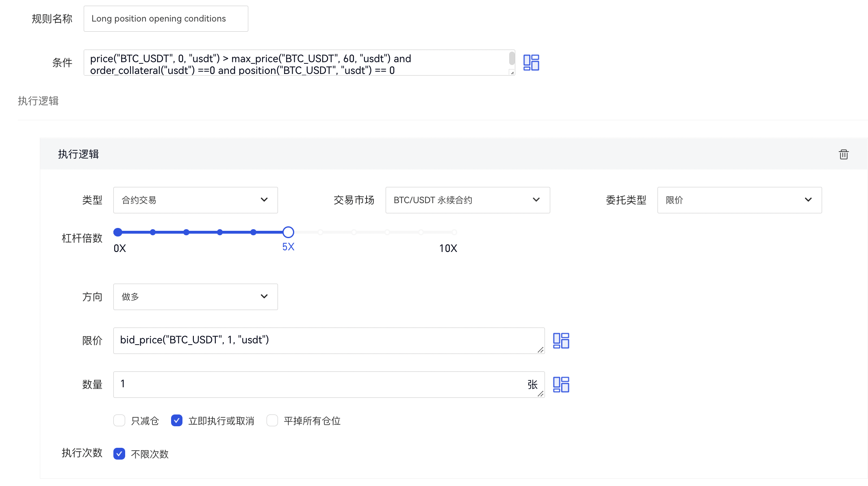
Task: Set leverage slider to 10X end point
Action: [454, 232]
